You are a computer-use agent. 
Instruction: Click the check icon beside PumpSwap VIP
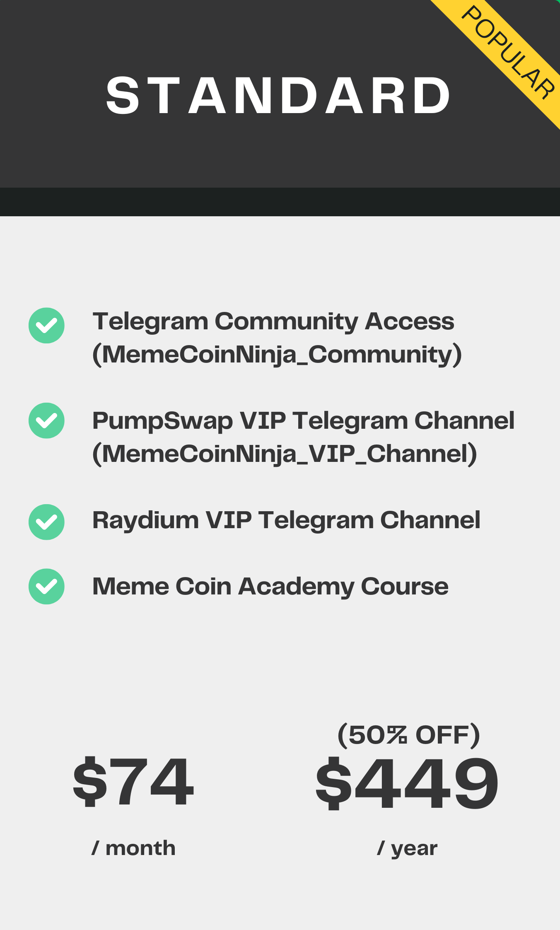(x=46, y=420)
